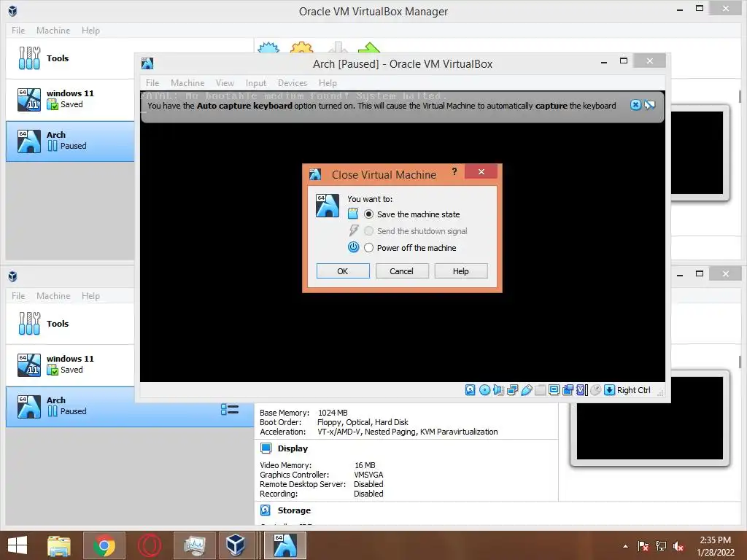Click the don't-show-again icon on notification bar

(x=650, y=105)
